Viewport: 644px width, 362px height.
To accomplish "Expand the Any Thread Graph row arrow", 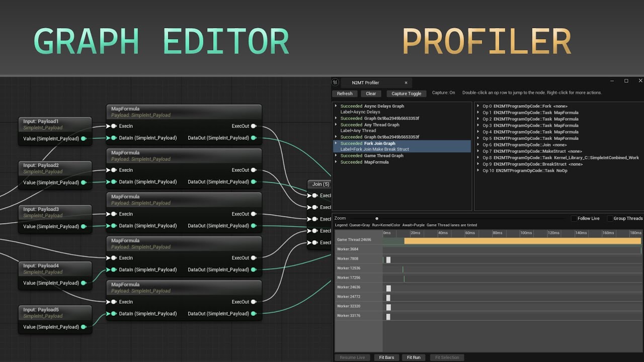I will [336, 125].
